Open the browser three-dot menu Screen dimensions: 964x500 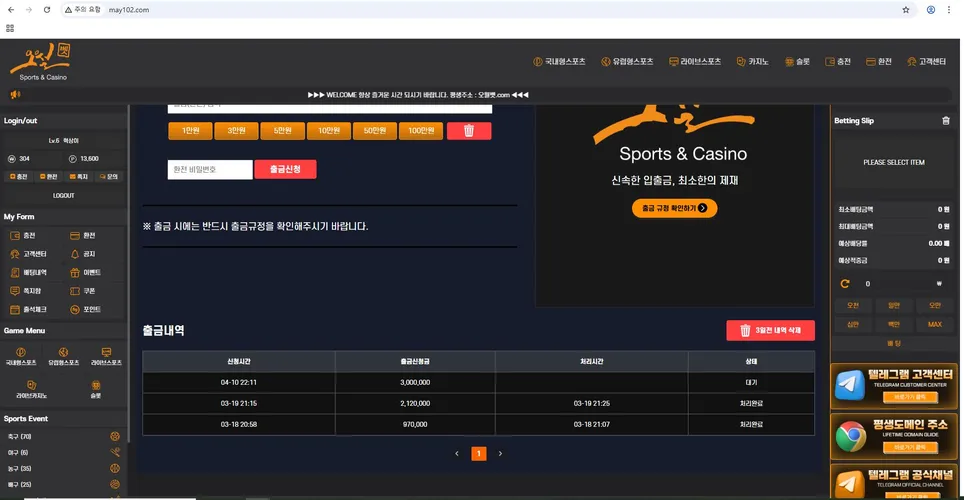coord(949,10)
